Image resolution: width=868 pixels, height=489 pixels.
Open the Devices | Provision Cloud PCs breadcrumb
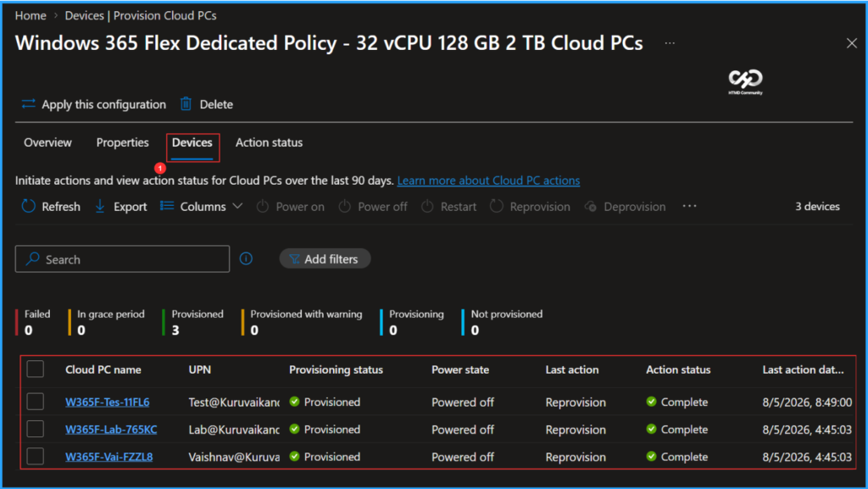(x=141, y=15)
